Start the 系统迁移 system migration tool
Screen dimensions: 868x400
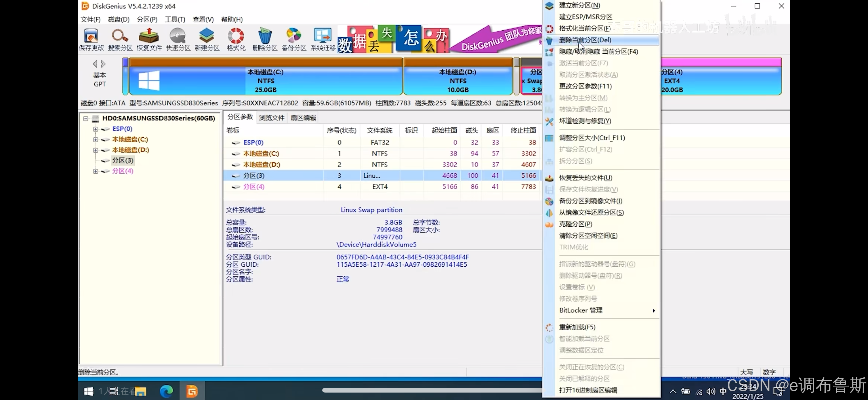(323, 39)
